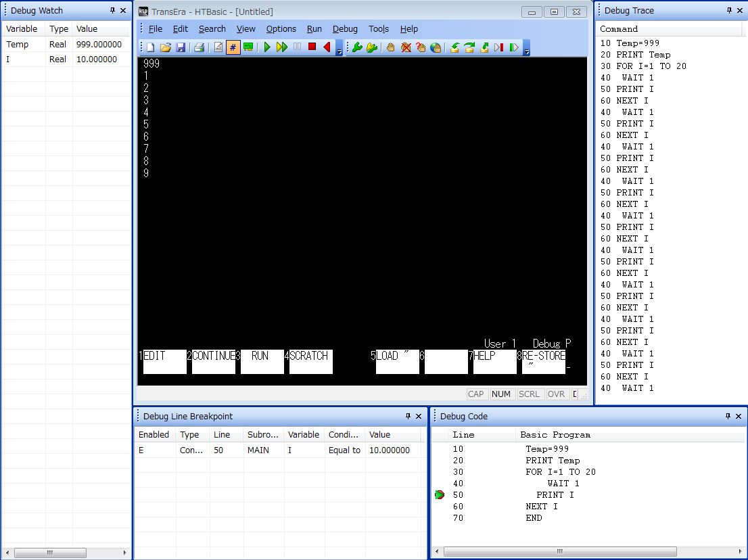748x560 pixels.
Task: Click the green wrench debug icon
Action: 357,47
